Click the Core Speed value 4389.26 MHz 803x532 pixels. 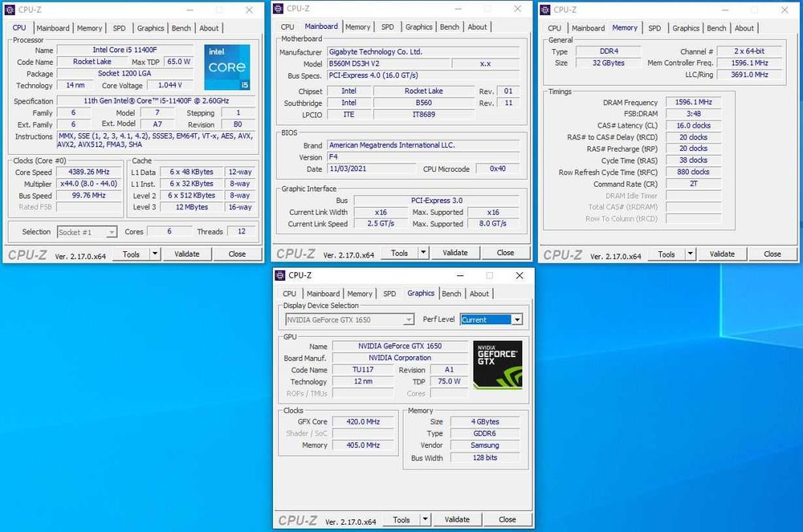[x=89, y=172]
